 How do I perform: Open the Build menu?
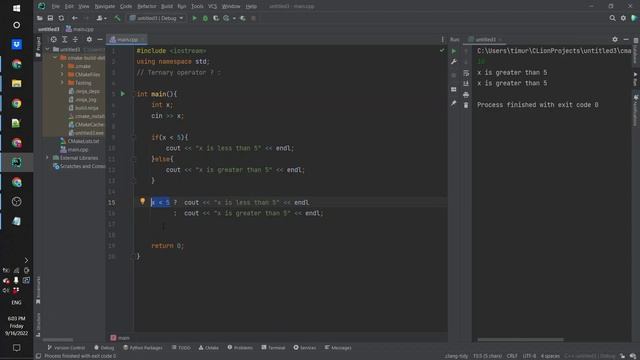click(x=167, y=6)
